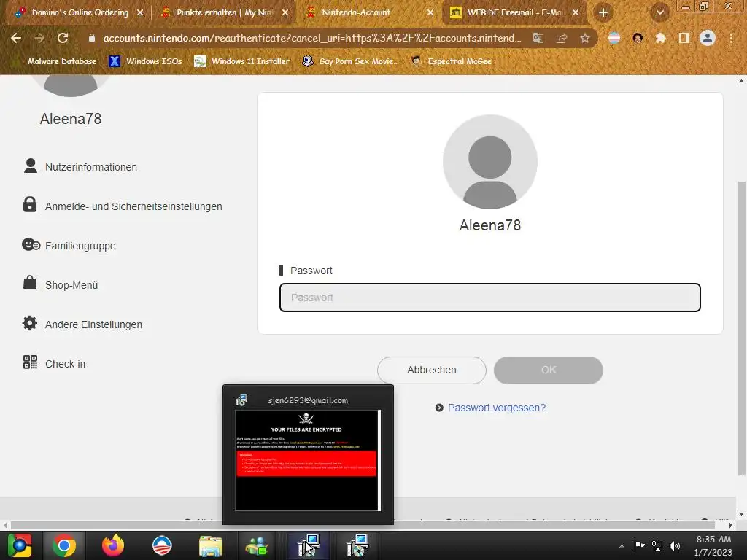Click the face avatar extension icon

pyautogui.click(x=638, y=38)
